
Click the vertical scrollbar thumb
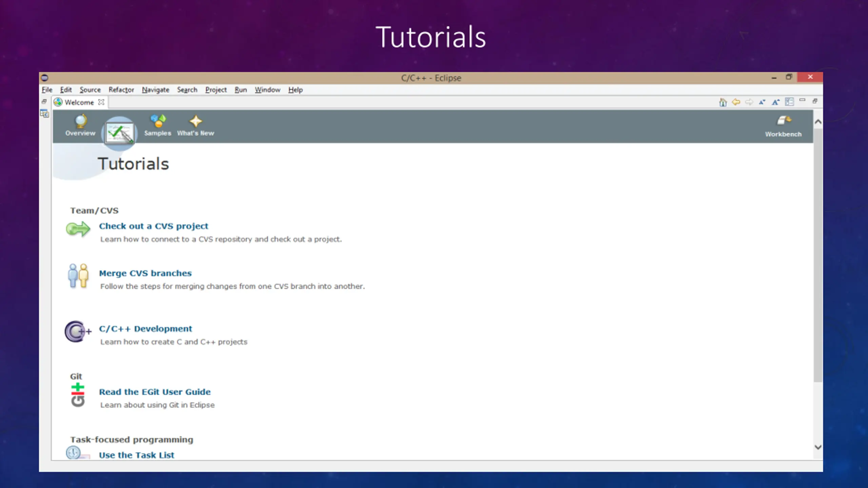coord(818,255)
